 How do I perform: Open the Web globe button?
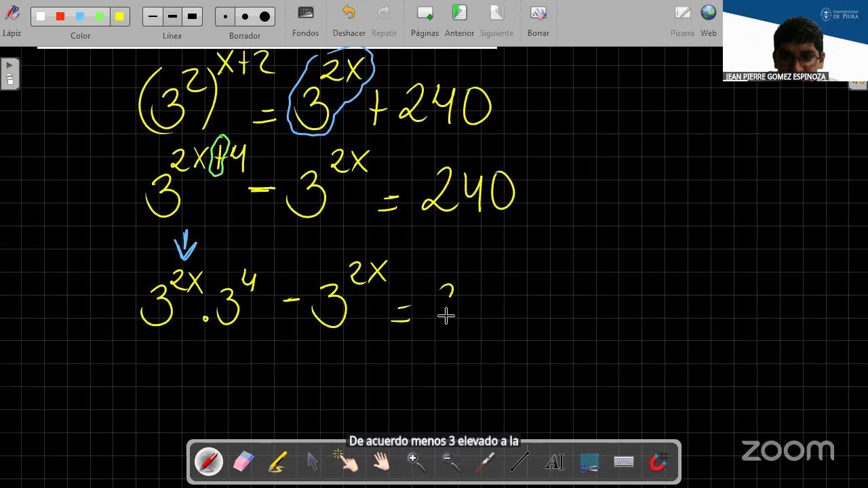tap(709, 20)
